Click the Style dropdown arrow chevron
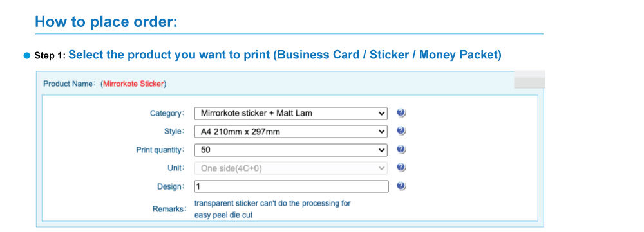Screen dimensions: 644x232 pyautogui.click(x=381, y=132)
